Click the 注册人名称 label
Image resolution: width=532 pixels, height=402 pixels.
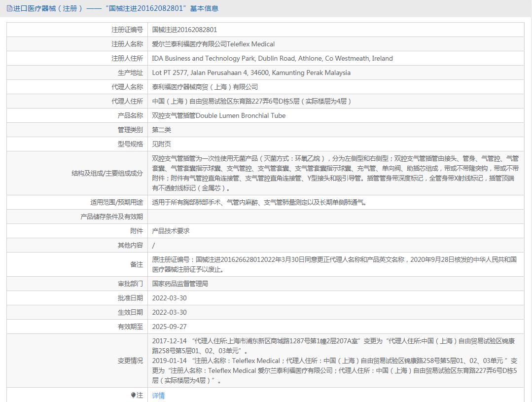pyautogui.click(x=127, y=44)
